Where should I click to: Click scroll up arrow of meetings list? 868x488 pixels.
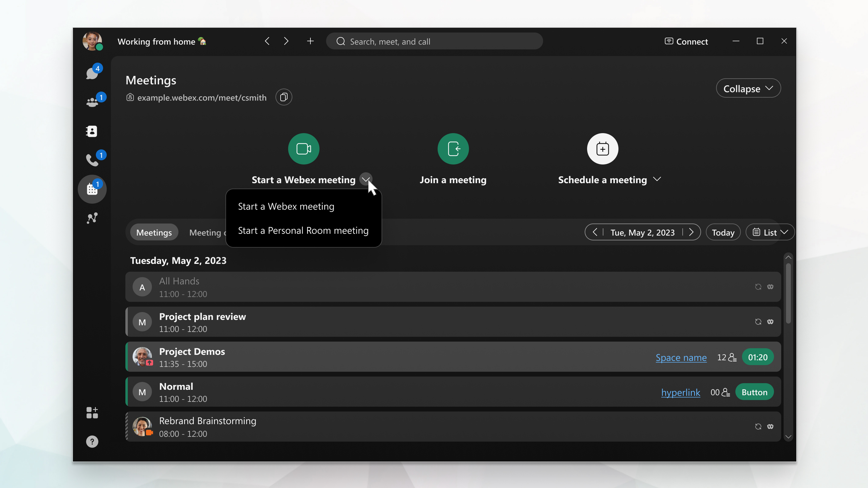click(x=788, y=257)
